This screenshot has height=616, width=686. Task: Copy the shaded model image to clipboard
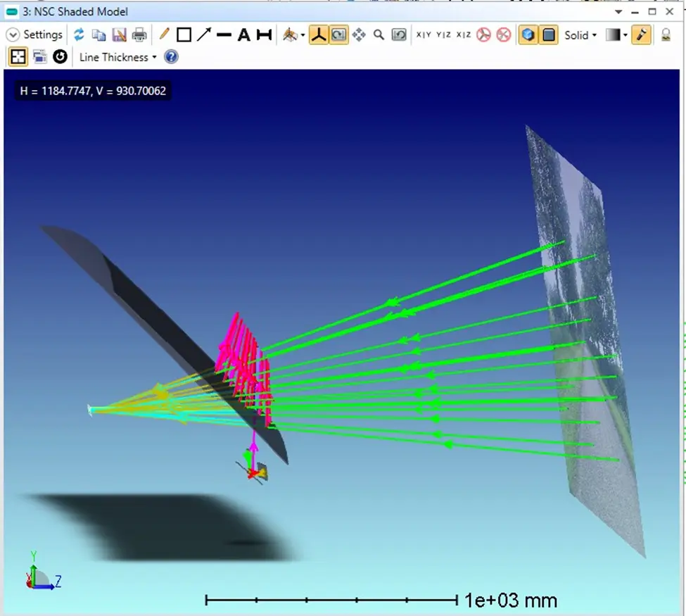(x=99, y=34)
